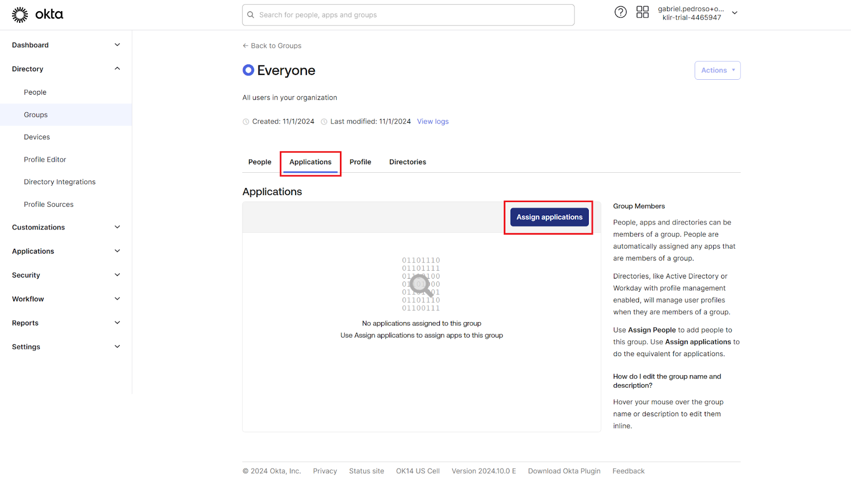Switch to the Directories tab

pyautogui.click(x=407, y=162)
